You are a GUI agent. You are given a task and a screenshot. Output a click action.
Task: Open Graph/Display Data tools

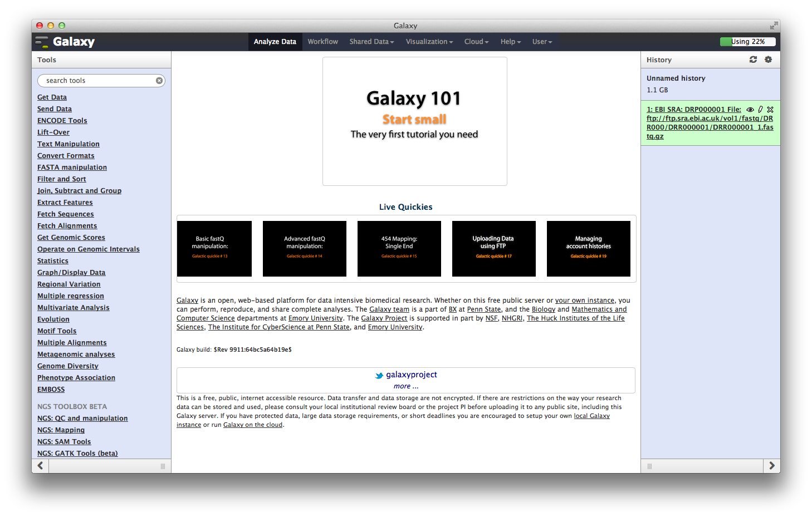click(x=71, y=273)
